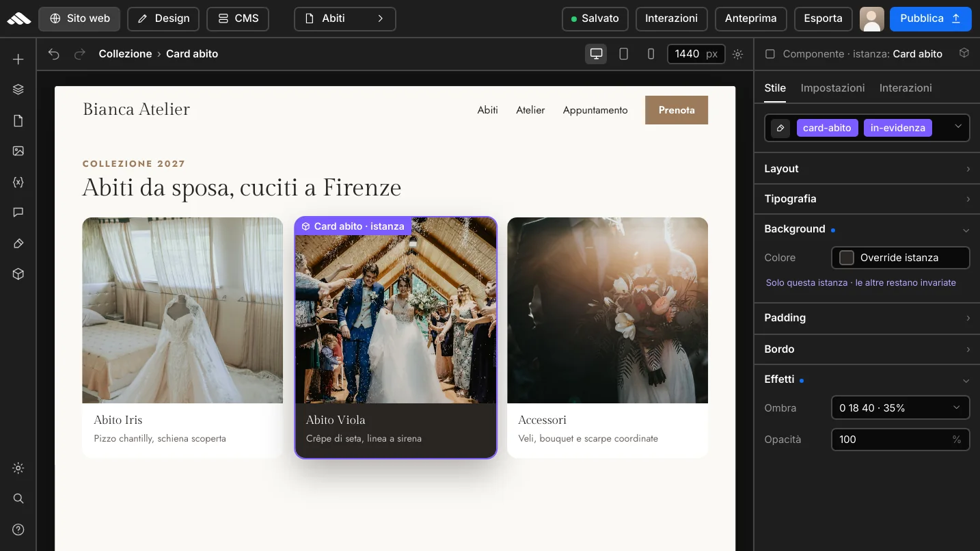980x551 pixels.
Task: Click the Esporta button
Action: (x=823, y=18)
